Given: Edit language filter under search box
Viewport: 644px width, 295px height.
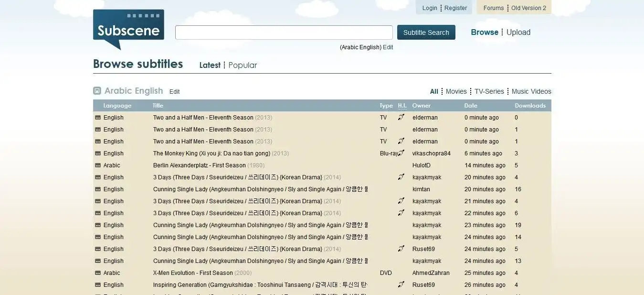Looking at the screenshot, I should [388, 47].
